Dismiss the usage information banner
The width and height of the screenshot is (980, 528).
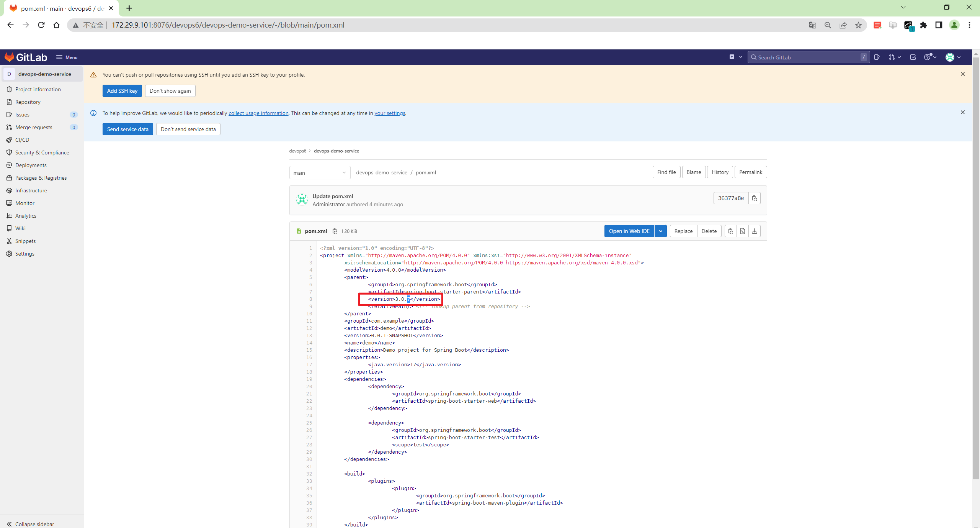click(x=962, y=112)
